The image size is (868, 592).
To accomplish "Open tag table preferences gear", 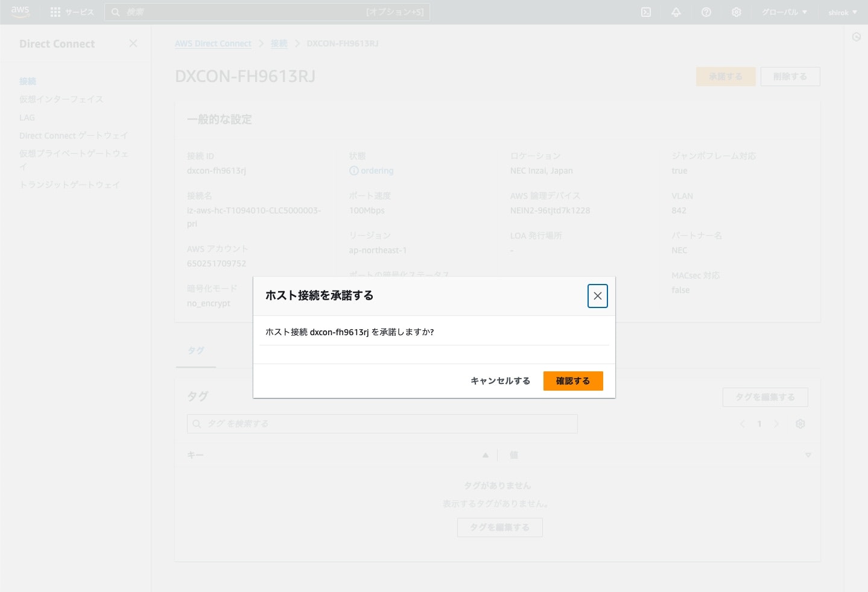I will (x=800, y=424).
